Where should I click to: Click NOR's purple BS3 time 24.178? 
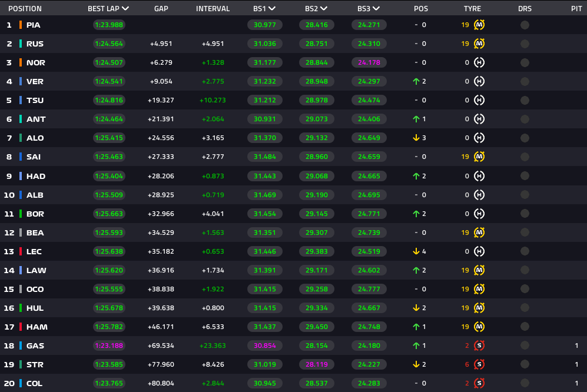(x=369, y=62)
